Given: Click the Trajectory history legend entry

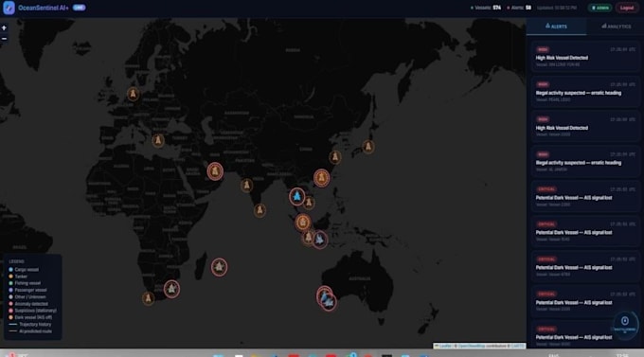Looking at the screenshot, I should point(30,324).
